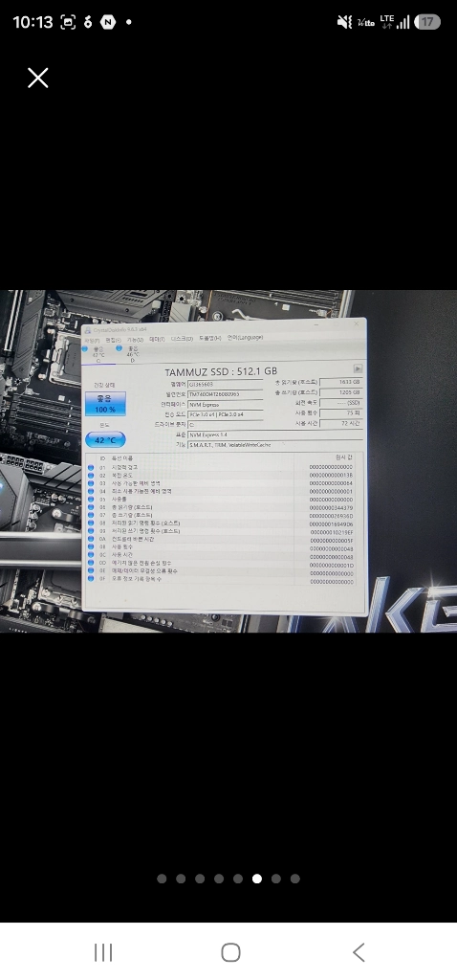Select SMART row 0B 사용 횟수

(x=221, y=546)
